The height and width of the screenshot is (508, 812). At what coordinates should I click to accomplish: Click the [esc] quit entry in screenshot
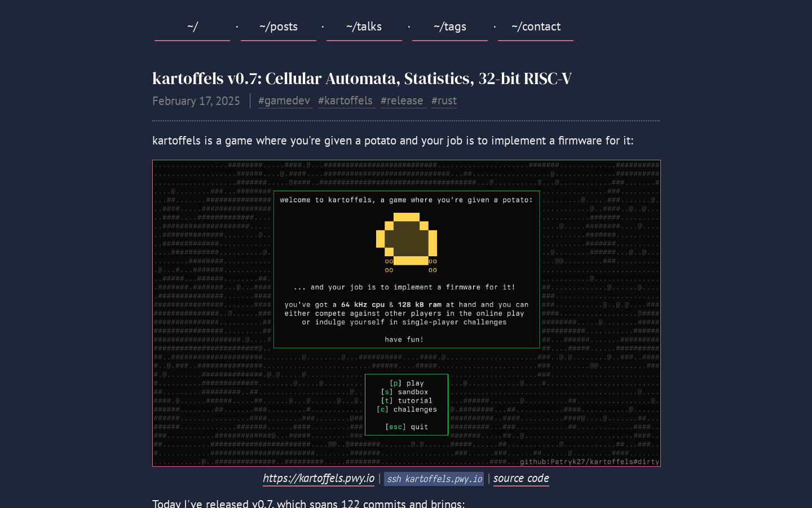407,427
